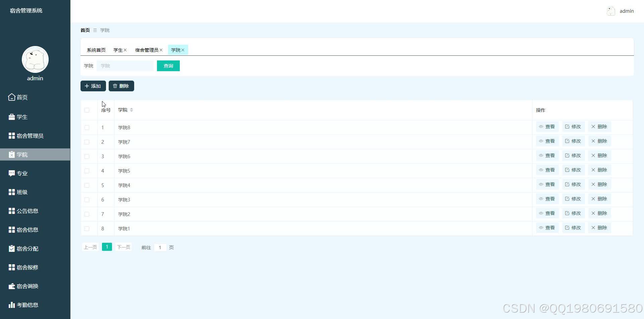
Task: Delete the 学院6 record
Action: (x=599, y=155)
